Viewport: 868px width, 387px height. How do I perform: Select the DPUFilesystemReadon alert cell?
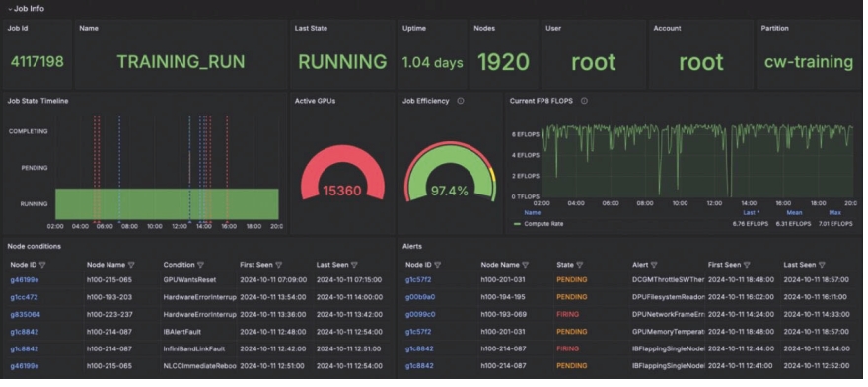tap(669, 297)
